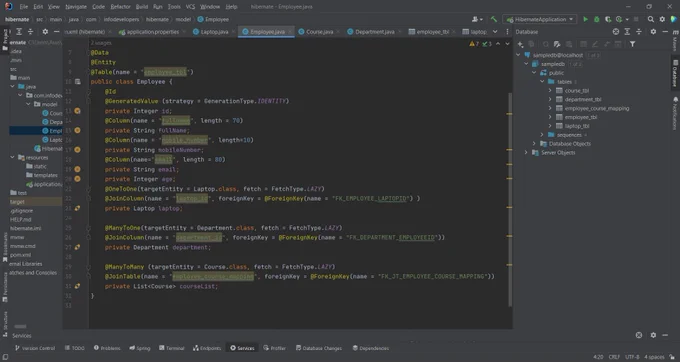Open the HibernateApplication run configuration dropdown
The height and width of the screenshot is (362, 680).
540,19
